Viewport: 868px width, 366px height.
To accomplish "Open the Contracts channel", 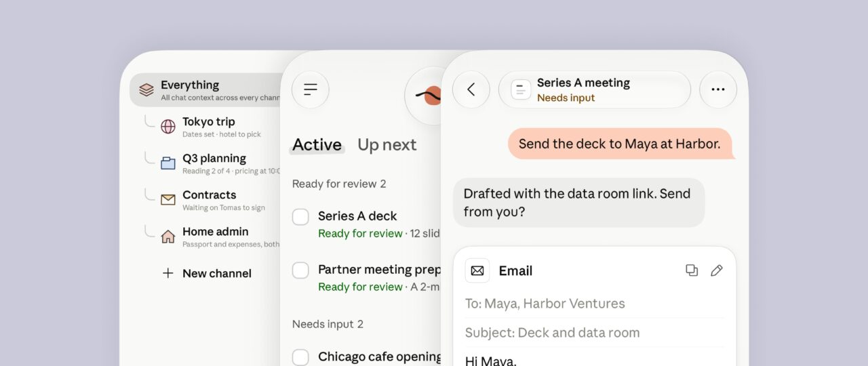I will point(213,200).
